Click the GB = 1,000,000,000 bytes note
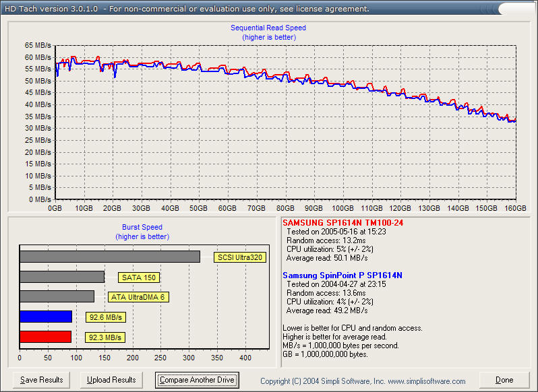 [x=325, y=354]
